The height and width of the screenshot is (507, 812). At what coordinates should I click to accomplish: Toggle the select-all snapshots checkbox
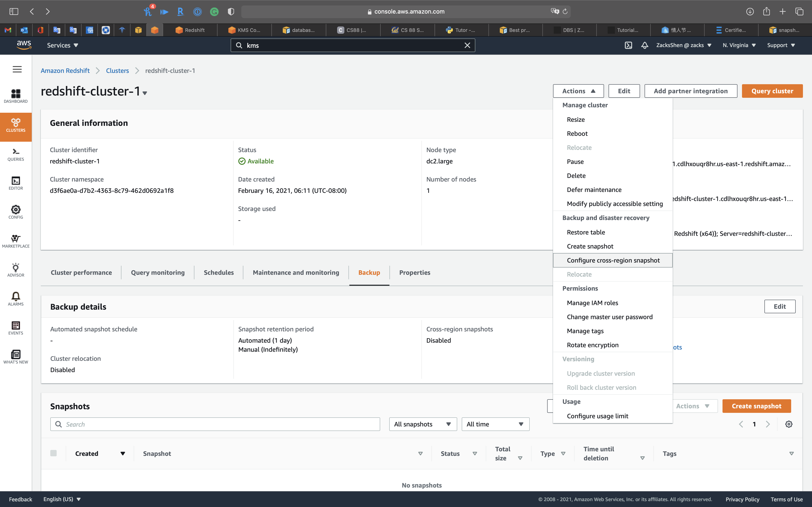click(53, 453)
